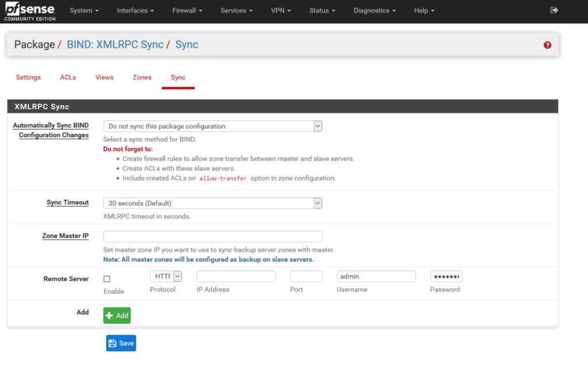Click the logout icon in top bar
The height and width of the screenshot is (378, 588).
click(554, 10)
